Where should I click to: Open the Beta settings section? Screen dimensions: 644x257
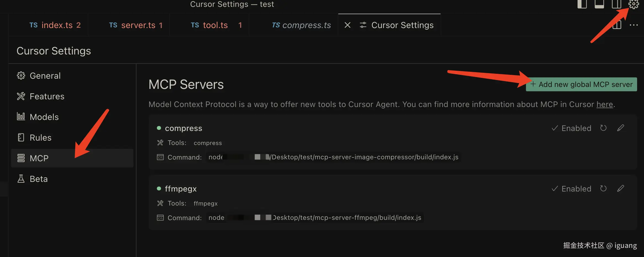(x=72, y=179)
